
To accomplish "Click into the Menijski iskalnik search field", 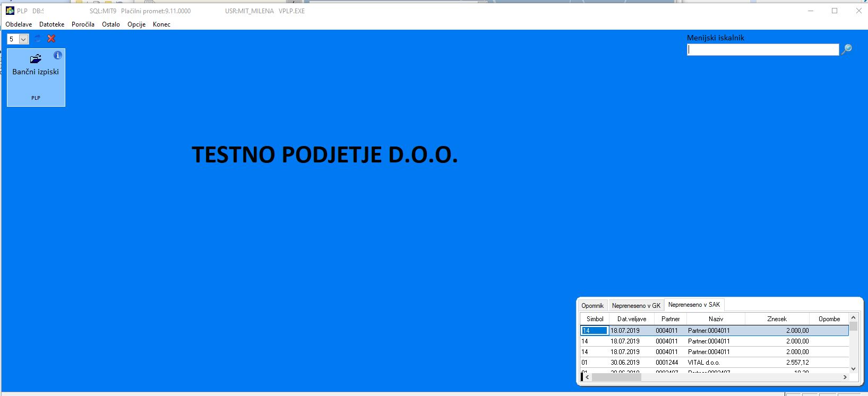I will [763, 49].
